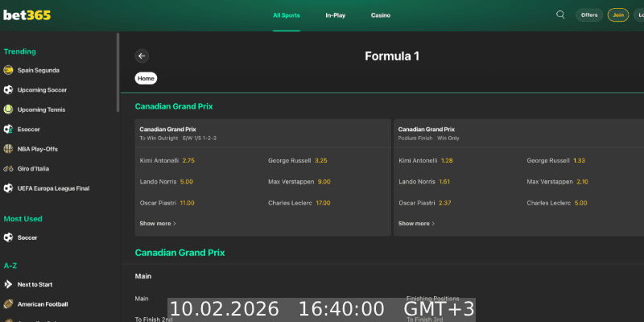Select Max Verstappen podium finish at 2.10
This screenshot has height=322, width=644.
click(558, 182)
